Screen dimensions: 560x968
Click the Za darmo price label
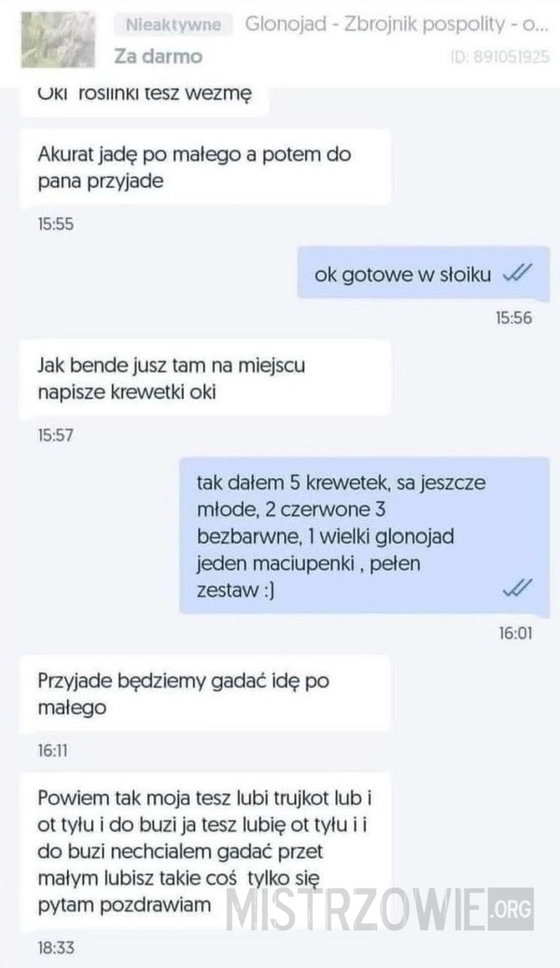(x=158, y=57)
